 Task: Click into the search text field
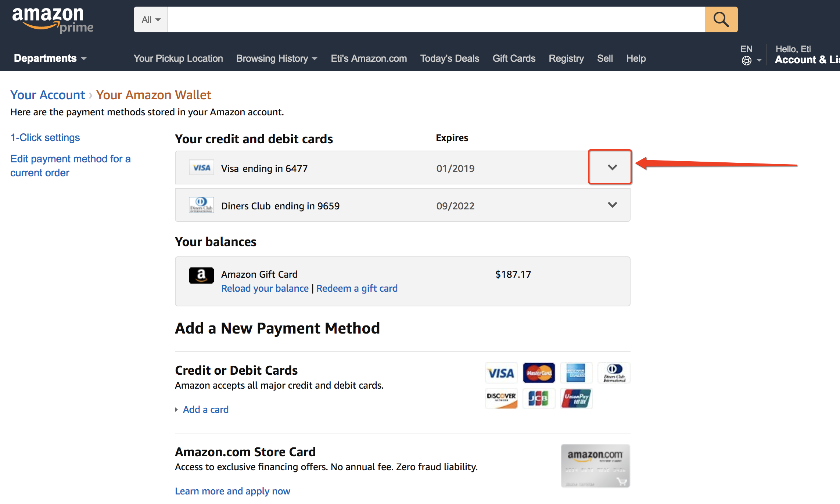436,19
